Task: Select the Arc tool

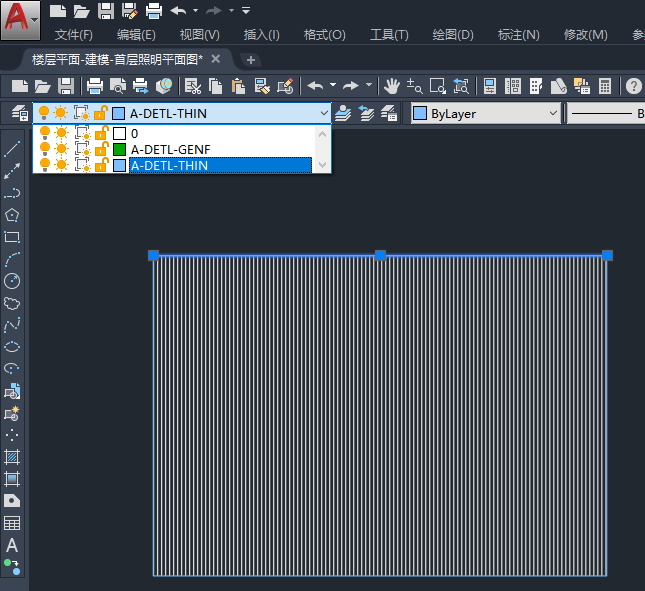Action: 12,260
